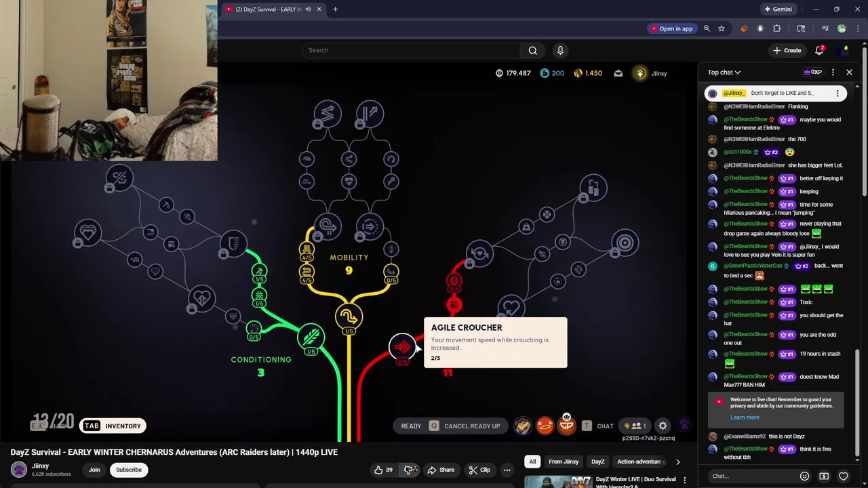868x488 pixels.
Task: Bookmark this page with the star icon
Action: 722,28
